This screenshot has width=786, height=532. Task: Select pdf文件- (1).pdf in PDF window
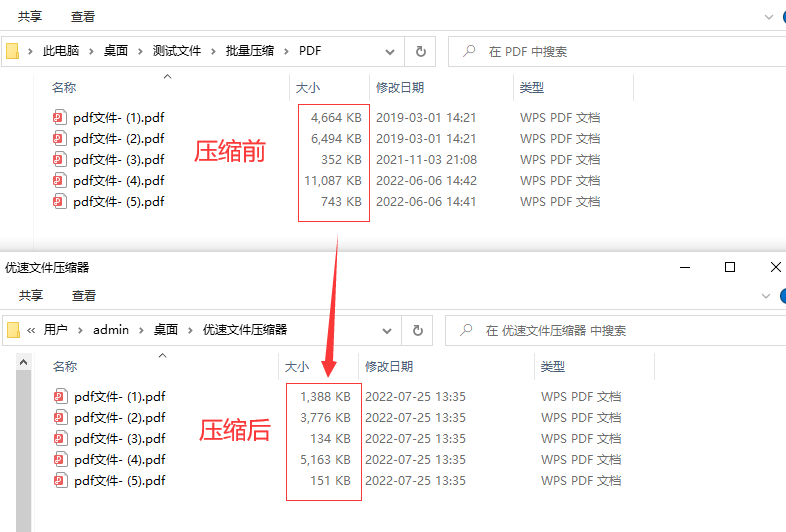pos(119,117)
